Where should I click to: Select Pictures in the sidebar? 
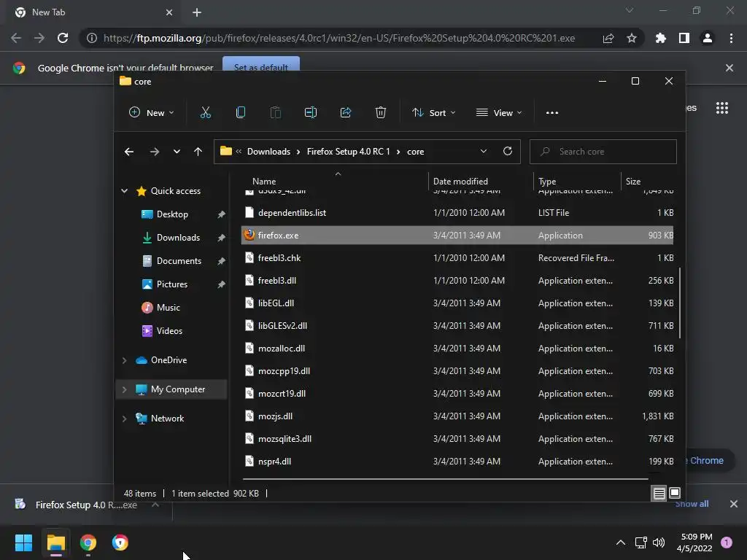(171, 284)
